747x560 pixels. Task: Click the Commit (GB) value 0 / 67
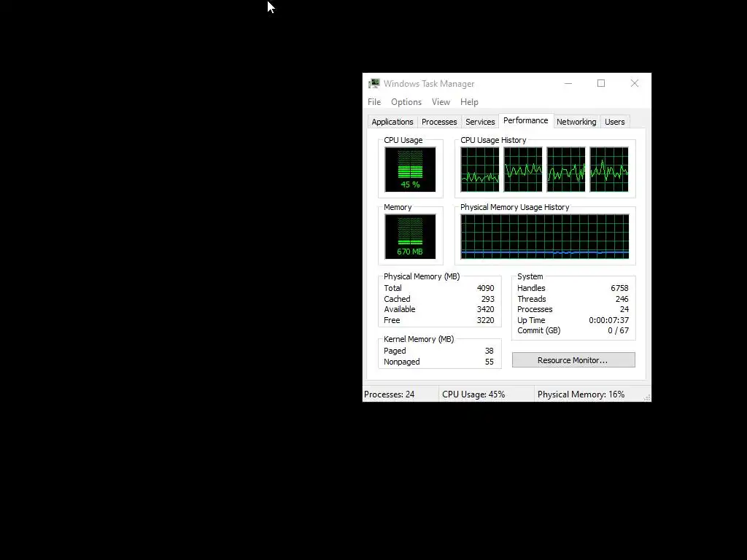point(618,330)
